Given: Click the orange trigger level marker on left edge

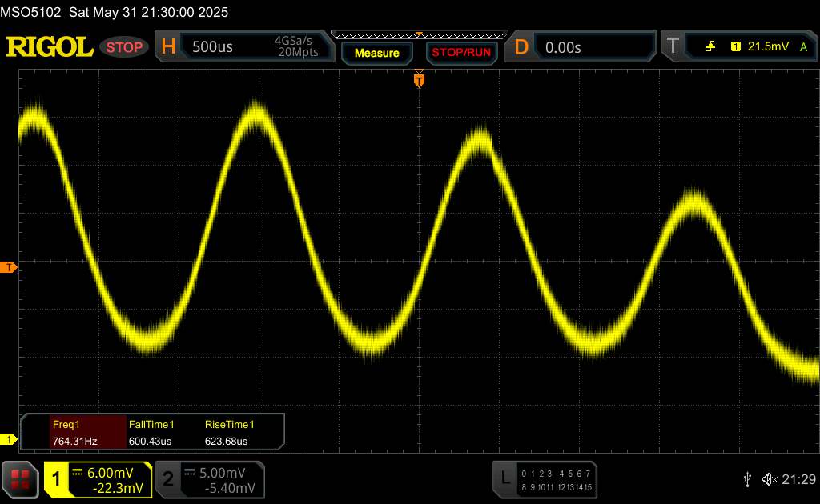Looking at the screenshot, I should 10,267.
